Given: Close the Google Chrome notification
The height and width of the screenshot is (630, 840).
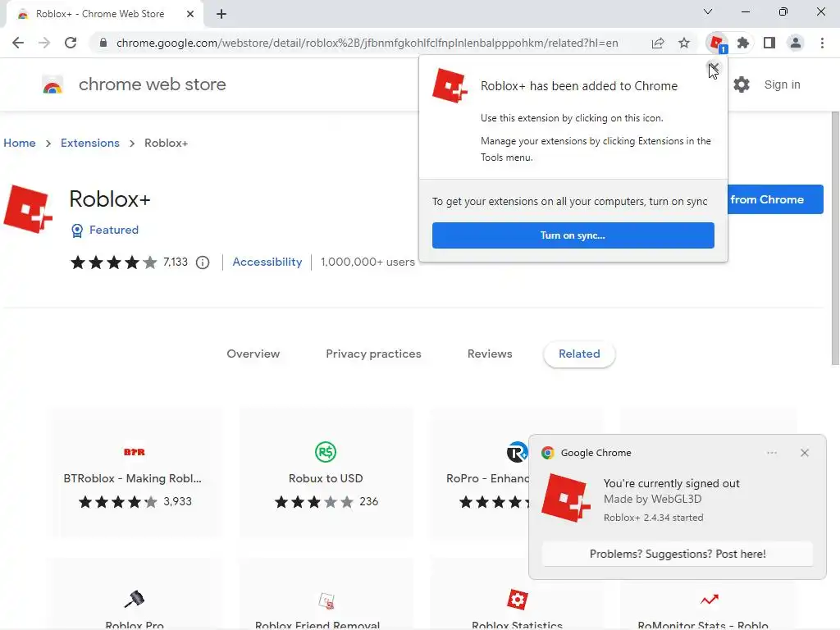Looking at the screenshot, I should point(805,453).
